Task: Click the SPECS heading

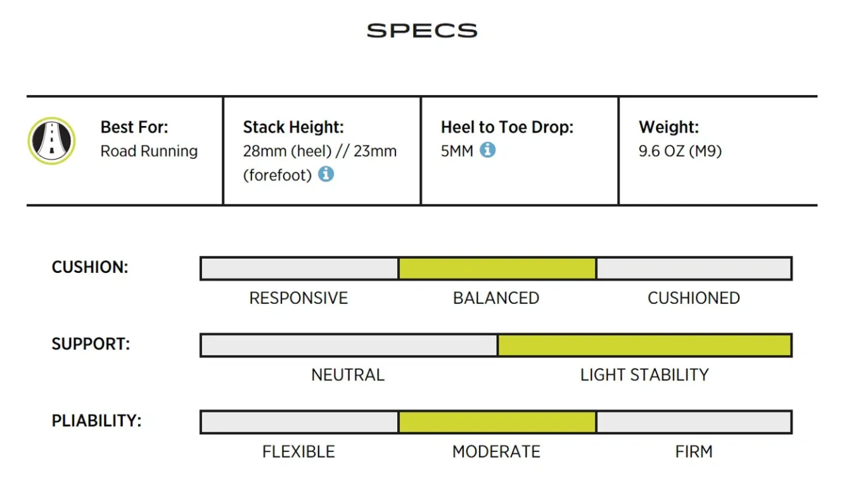Action: [422, 30]
